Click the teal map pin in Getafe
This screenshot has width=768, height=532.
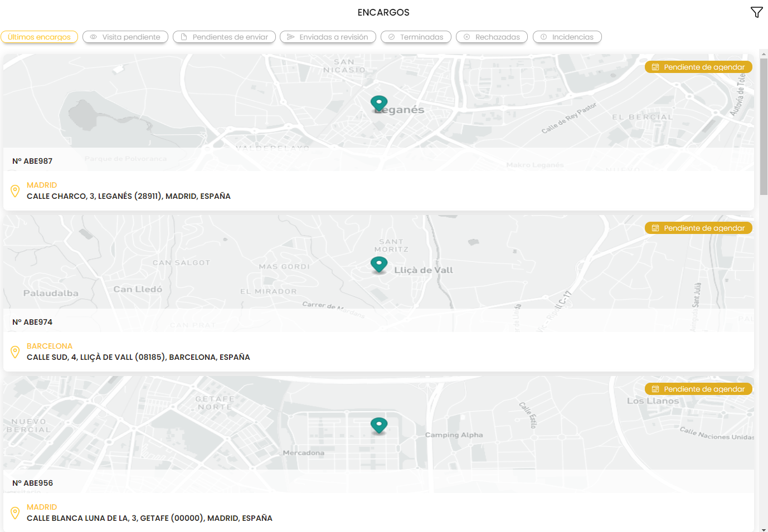379,425
